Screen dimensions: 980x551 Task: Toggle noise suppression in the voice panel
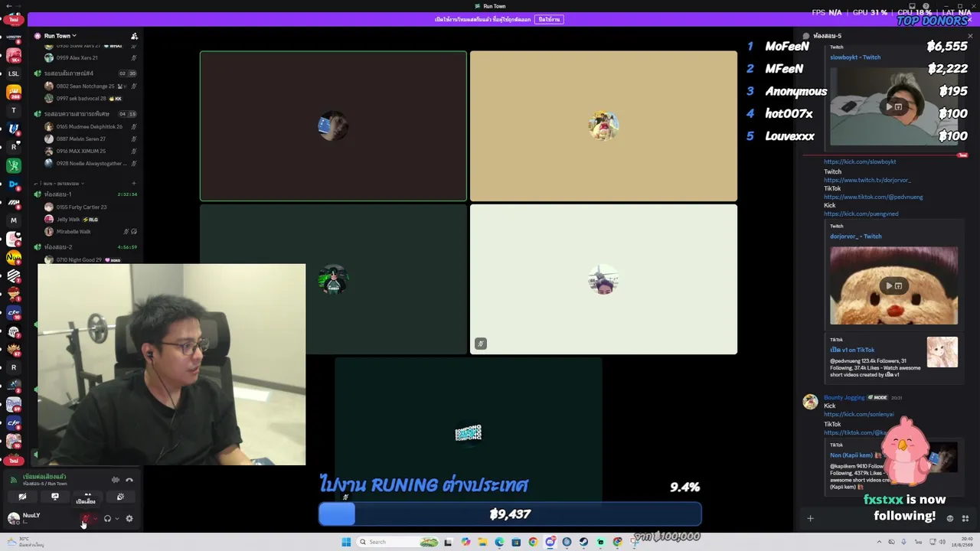pyautogui.click(x=116, y=480)
